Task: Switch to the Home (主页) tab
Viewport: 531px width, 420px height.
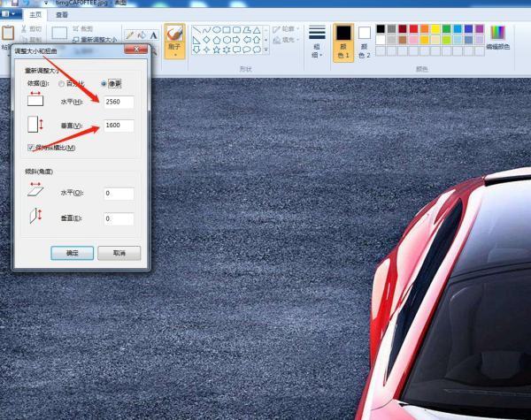Action: pyautogui.click(x=35, y=15)
